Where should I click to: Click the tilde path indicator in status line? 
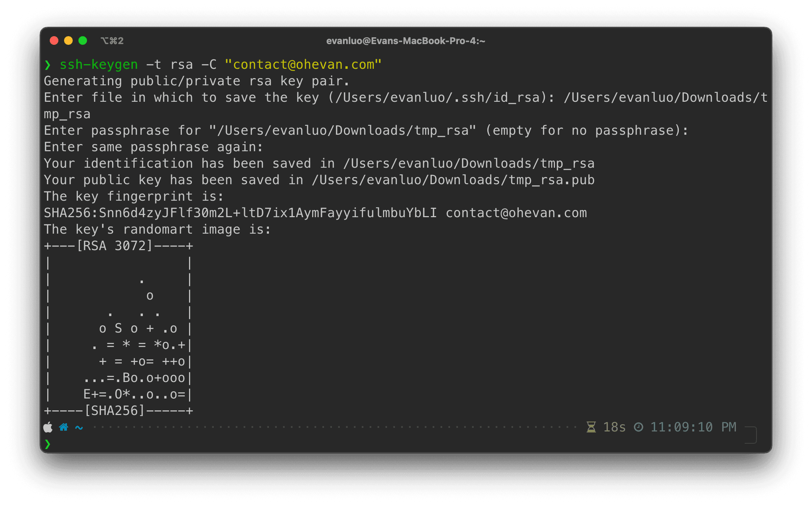click(78, 428)
